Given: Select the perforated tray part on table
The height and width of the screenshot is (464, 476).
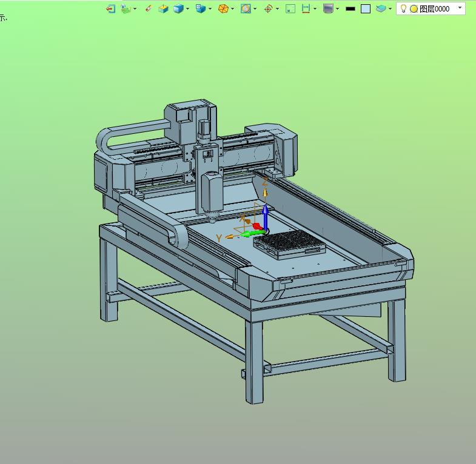Looking at the screenshot, I should 289,245.
